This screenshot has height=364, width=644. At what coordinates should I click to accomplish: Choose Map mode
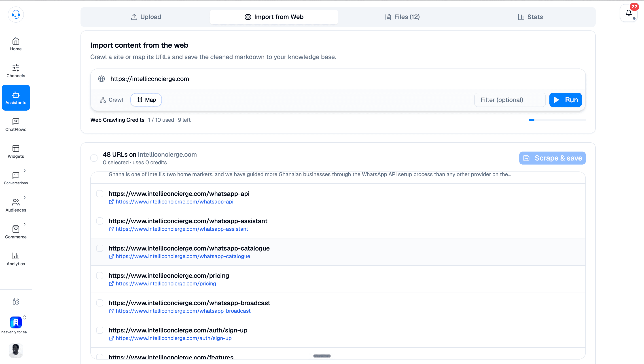pos(146,100)
